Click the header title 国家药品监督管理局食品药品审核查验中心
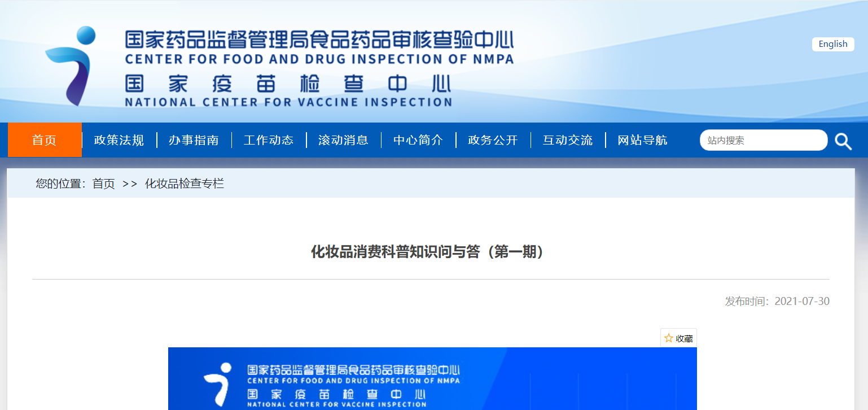 pos(319,41)
